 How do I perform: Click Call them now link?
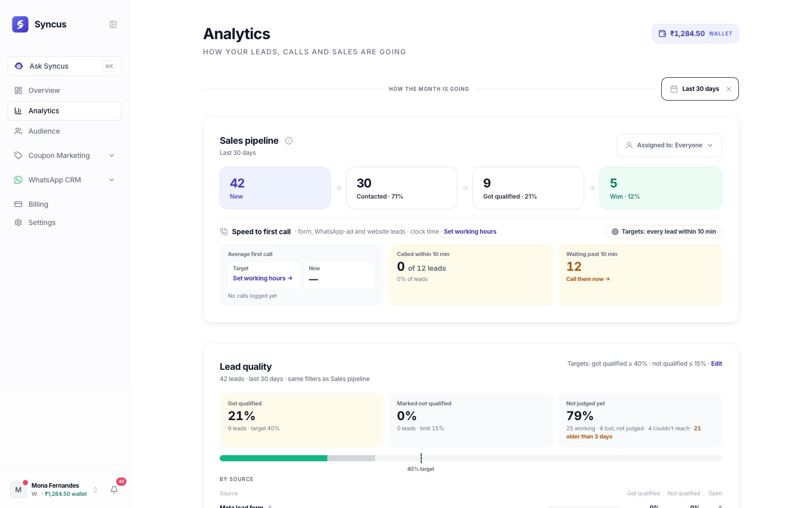pyautogui.click(x=588, y=279)
